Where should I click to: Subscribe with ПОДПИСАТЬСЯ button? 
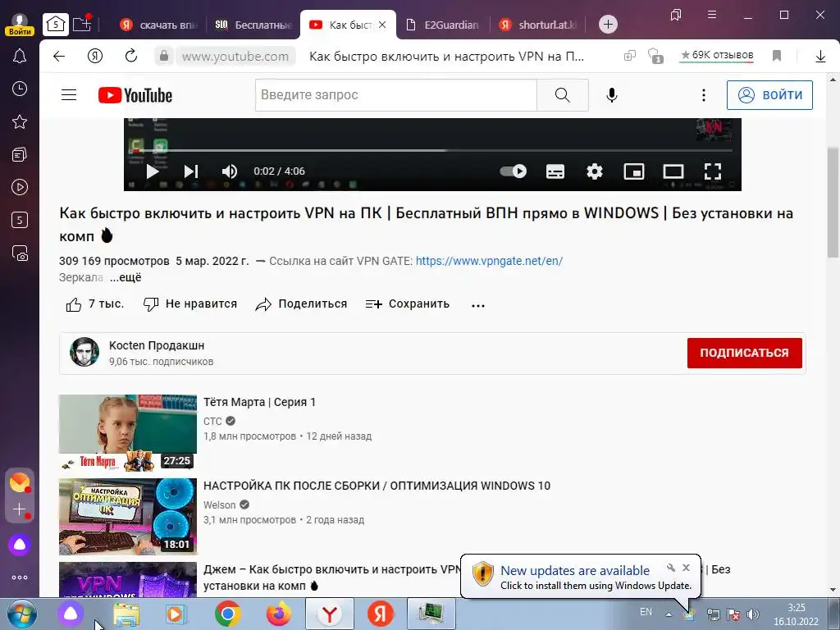click(744, 353)
